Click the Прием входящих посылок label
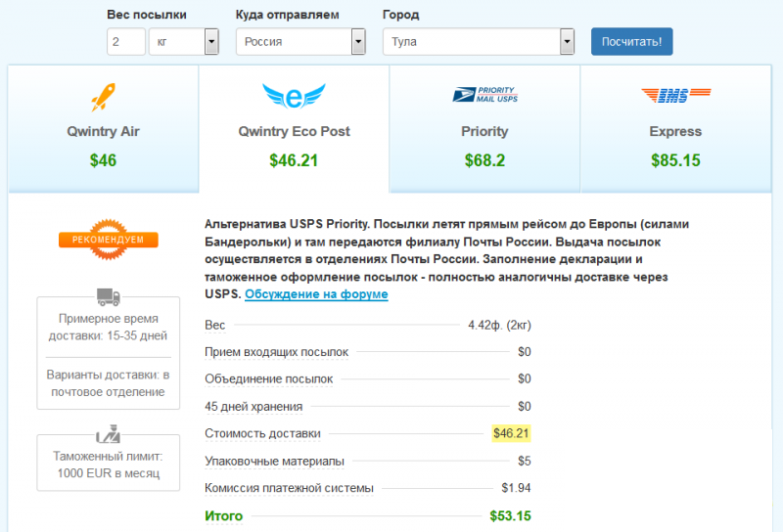The width and height of the screenshot is (783, 532). [x=276, y=352]
